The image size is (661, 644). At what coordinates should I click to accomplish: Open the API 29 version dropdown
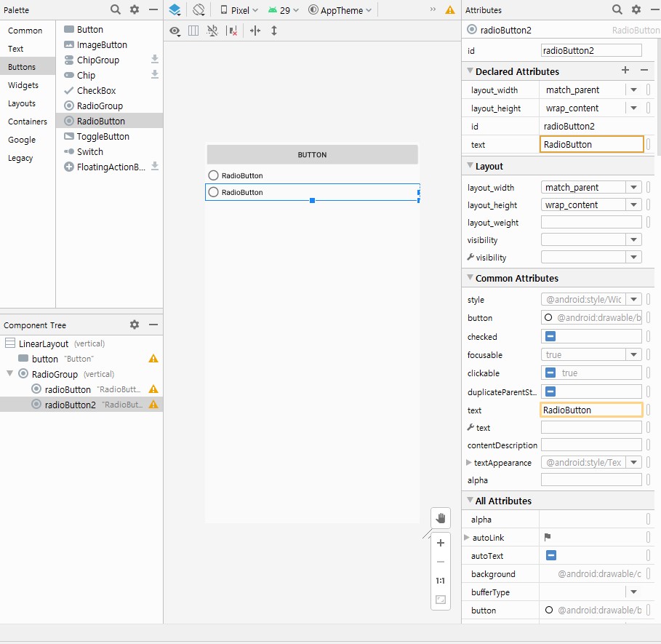[x=284, y=10]
